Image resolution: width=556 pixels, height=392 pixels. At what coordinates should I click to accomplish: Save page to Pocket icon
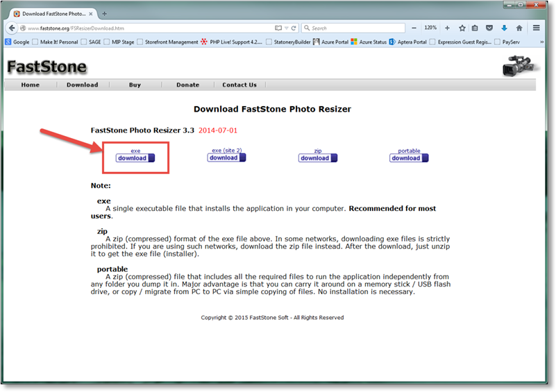489,28
